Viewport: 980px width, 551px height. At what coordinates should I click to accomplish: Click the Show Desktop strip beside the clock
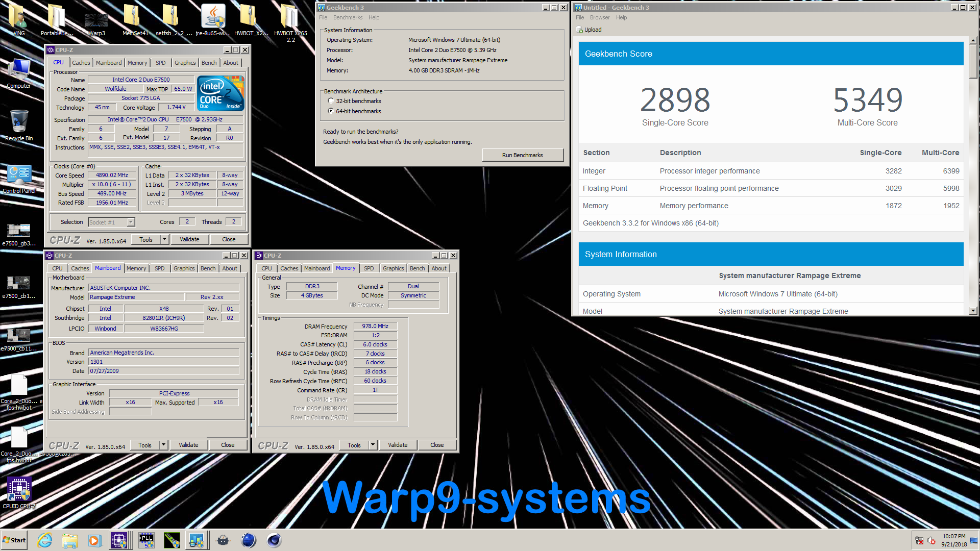pos(974,540)
